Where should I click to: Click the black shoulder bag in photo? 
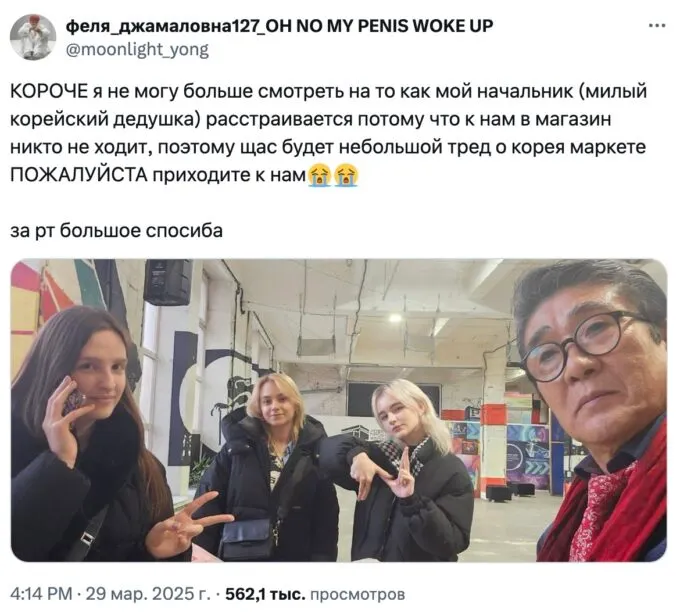pos(247,539)
